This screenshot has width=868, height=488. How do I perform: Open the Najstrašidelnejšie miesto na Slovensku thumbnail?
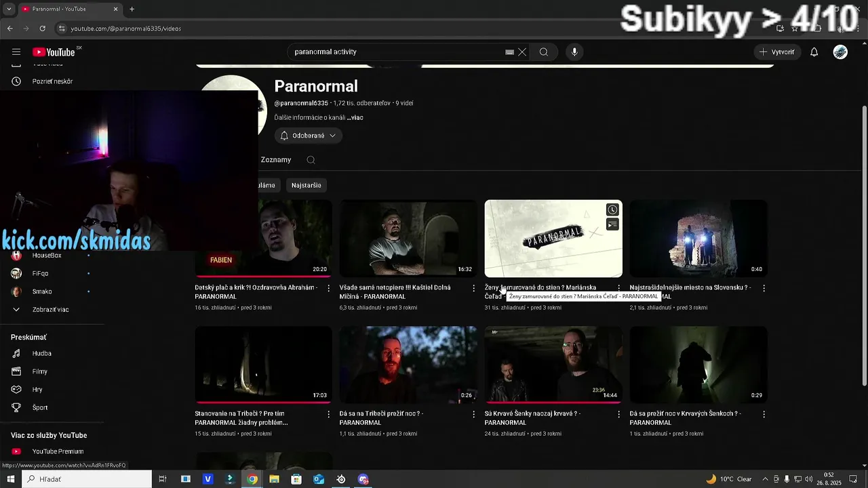(698, 239)
